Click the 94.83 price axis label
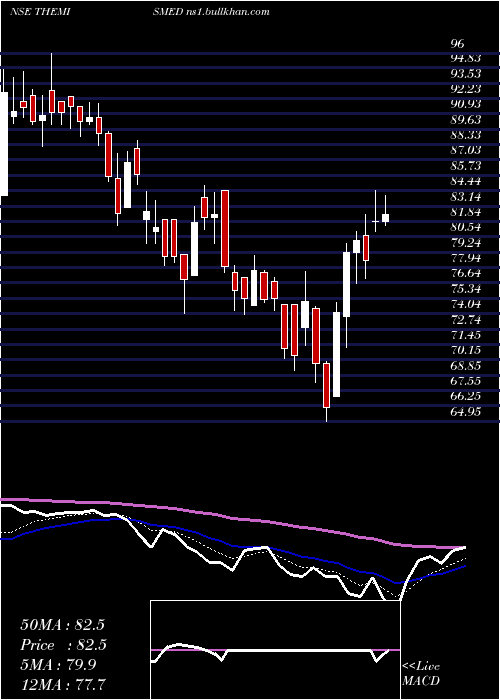The image size is (500, 700). click(x=466, y=58)
